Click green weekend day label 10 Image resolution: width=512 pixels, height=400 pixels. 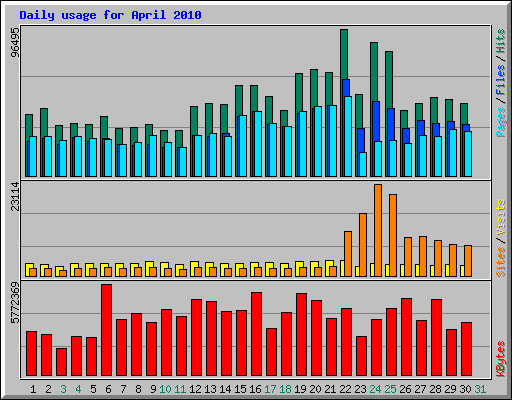[165, 389]
